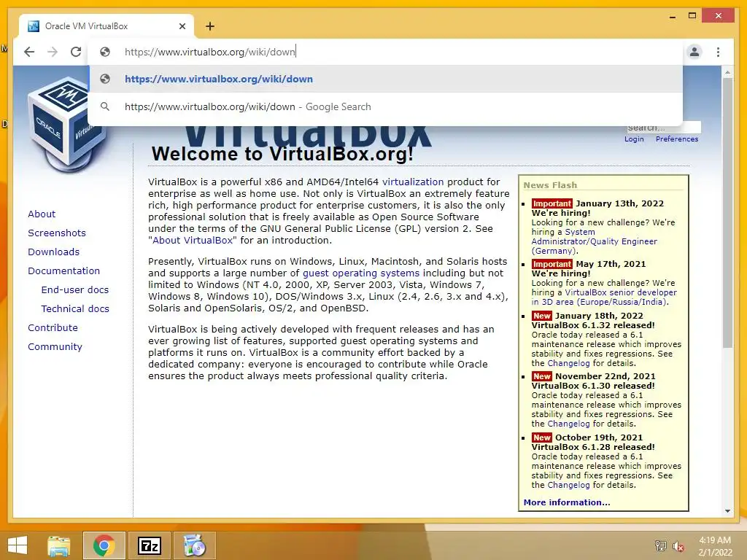Open the Community sidebar link

[55, 346]
